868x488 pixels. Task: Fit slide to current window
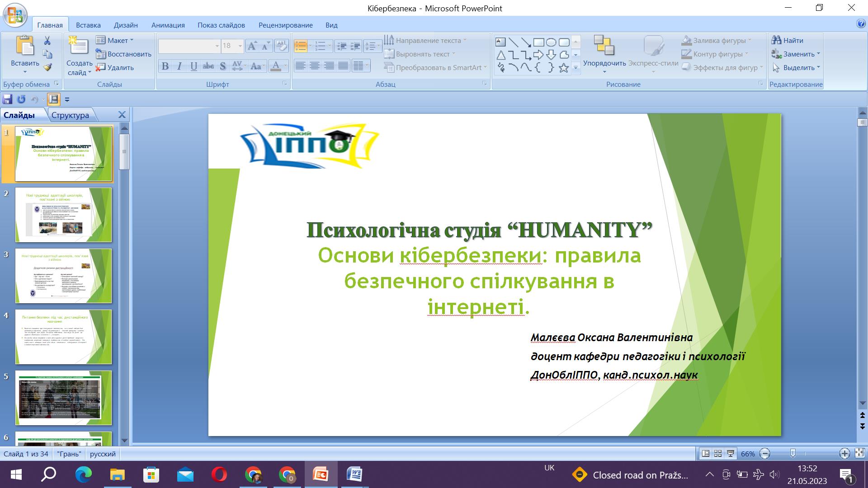[859, 453]
